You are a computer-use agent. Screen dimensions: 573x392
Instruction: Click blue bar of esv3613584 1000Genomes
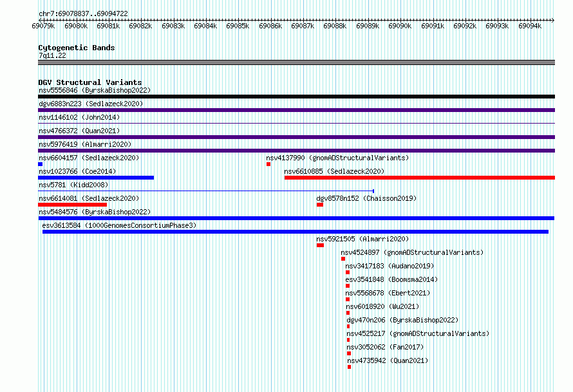296,232
